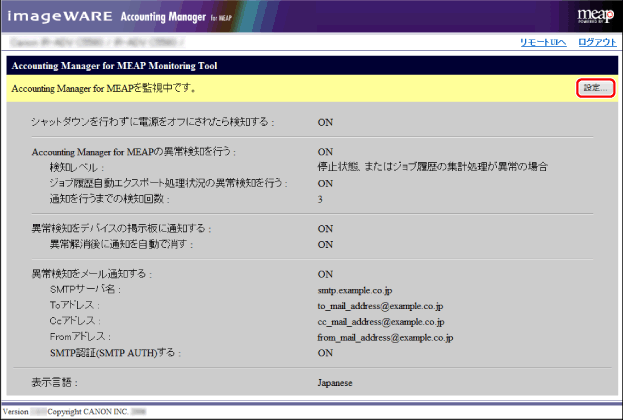623x420 pixels.
Task: Click the Japanese display language value
Action: click(335, 382)
